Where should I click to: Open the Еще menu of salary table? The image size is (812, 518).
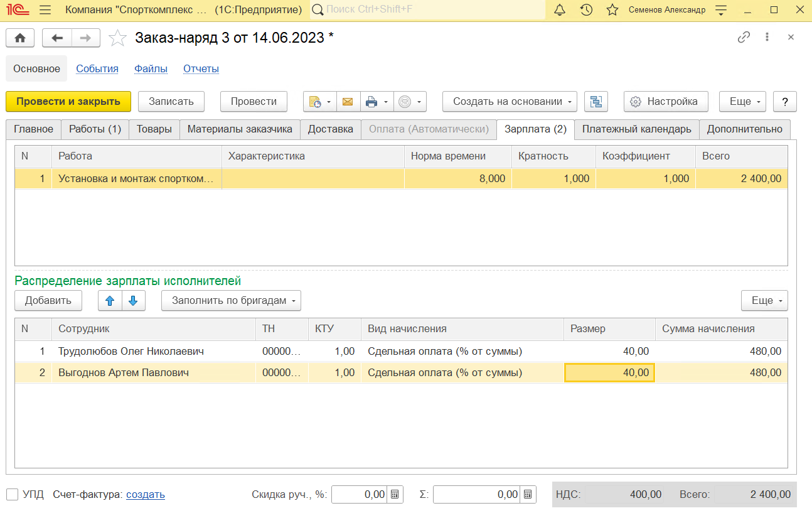[764, 301]
